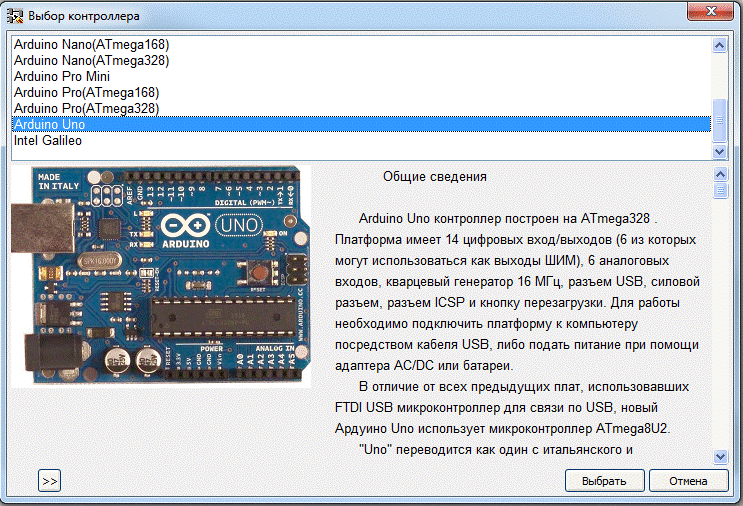This screenshot has width=743, height=506.
Task: Click the description panel scrollbar thumb
Action: coord(720,190)
